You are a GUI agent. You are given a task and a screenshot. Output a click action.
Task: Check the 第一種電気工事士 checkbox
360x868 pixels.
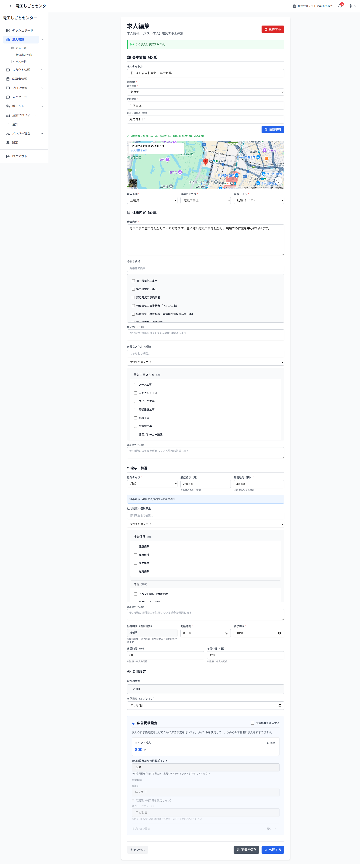(x=133, y=281)
